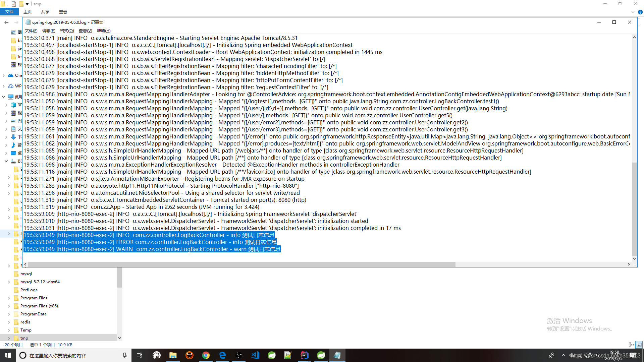Select the Temp folder in tree
644x362 pixels.
26,330
